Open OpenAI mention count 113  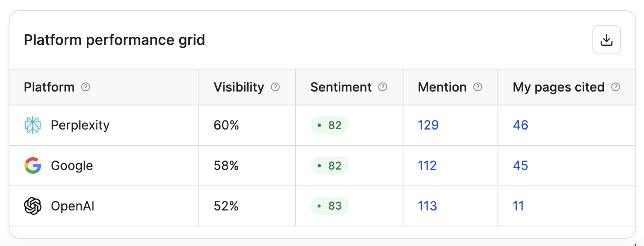tap(427, 206)
